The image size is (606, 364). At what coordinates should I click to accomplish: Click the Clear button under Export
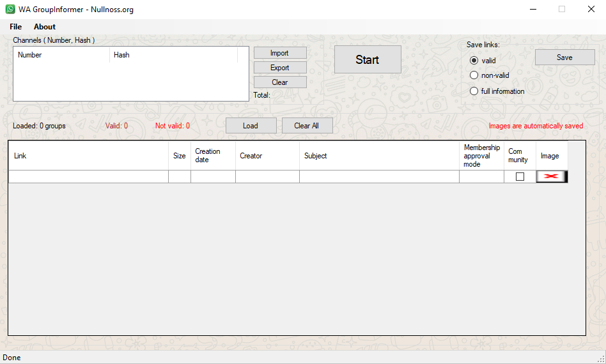[280, 82]
